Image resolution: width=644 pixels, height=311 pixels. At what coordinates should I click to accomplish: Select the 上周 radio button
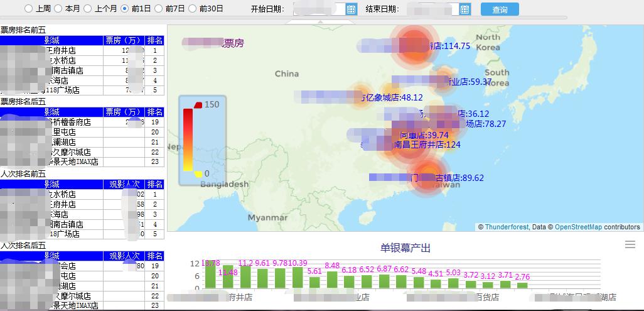[x=28, y=9]
